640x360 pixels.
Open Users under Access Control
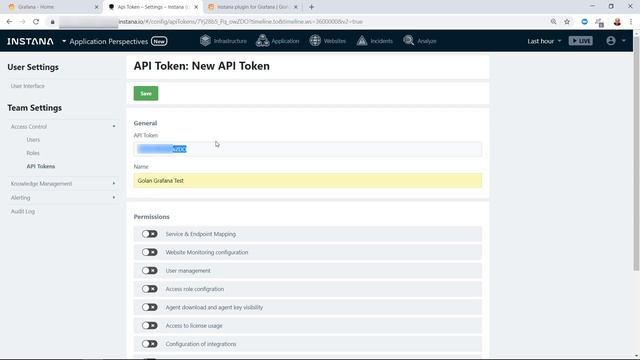pyautogui.click(x=33, y=140)
